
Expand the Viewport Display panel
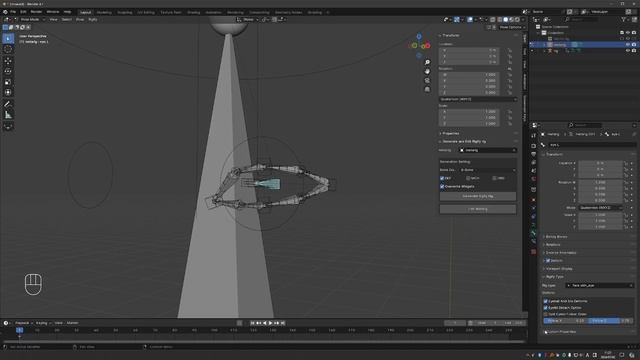[x=559, y=269]
